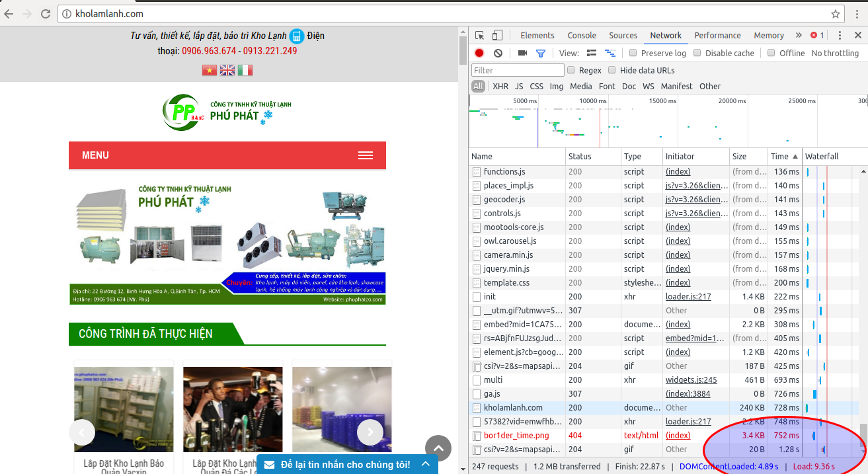The width and height of the screenshot is (868, 474).
Task: Reload the kholamlanh.com page
Action: point(46,14)
